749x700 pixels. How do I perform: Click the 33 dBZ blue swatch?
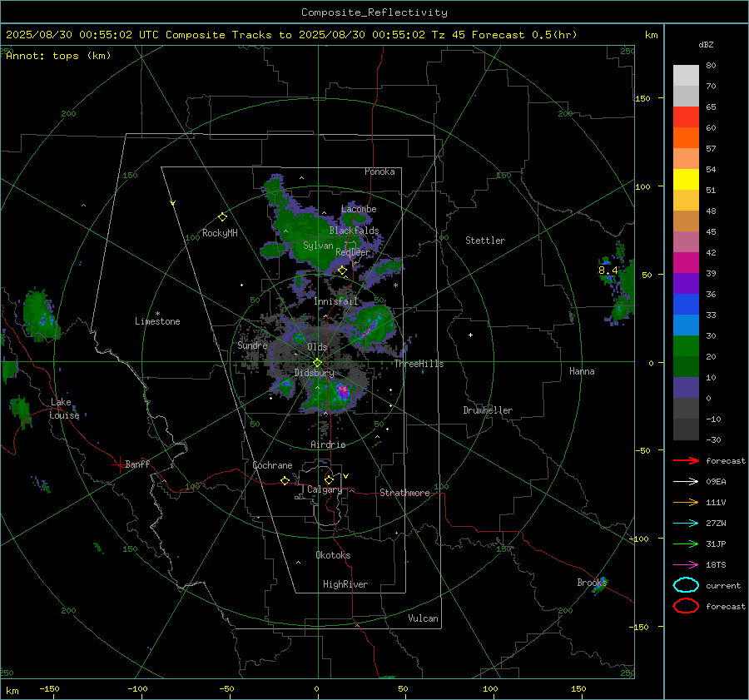(686, 304)
